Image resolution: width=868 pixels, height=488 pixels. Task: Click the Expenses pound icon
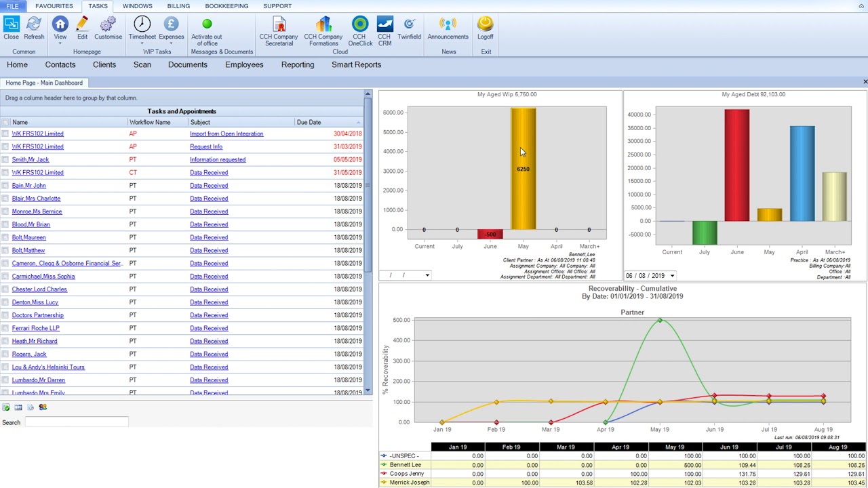pos(171,24)
